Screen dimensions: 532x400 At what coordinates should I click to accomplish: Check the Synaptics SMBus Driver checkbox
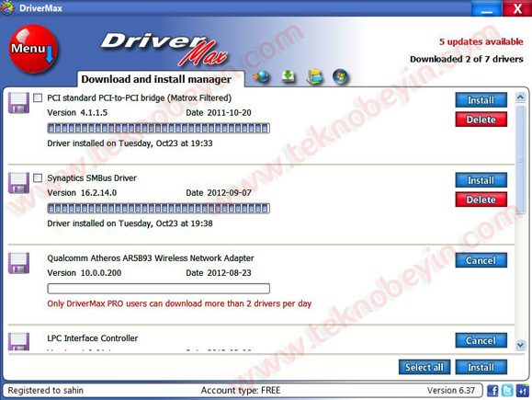[x=38, y=177]
